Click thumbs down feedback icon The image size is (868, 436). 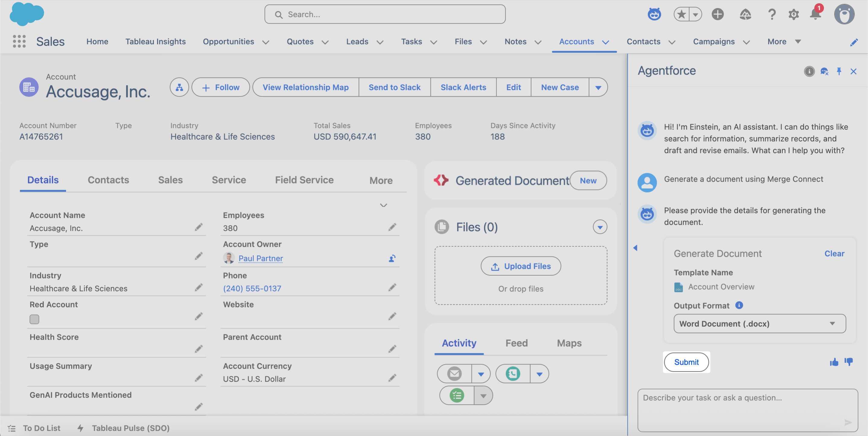[x=849, y=362]
